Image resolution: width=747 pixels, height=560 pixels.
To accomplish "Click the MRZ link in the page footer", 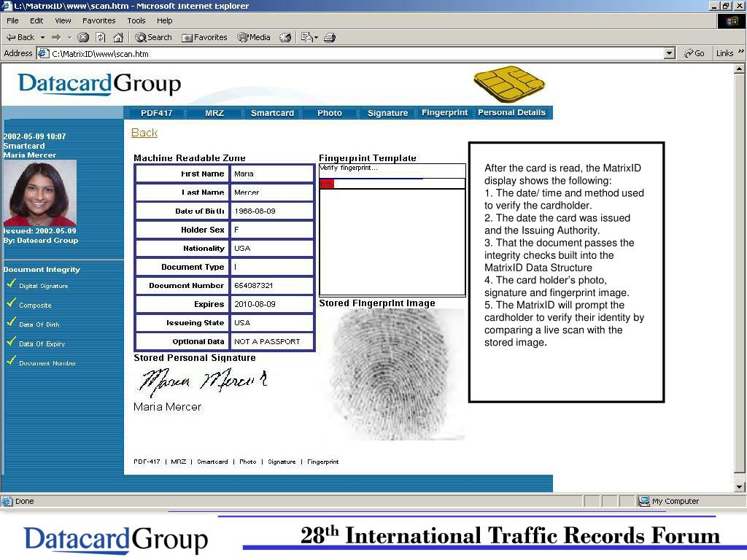I will (178, 462).
